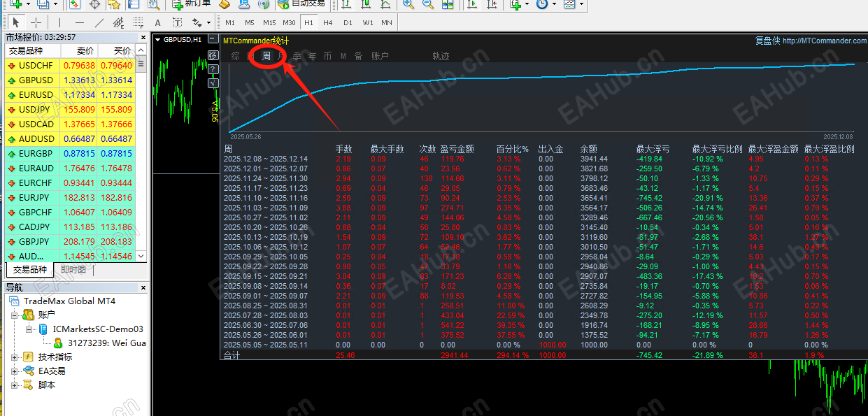Select the Fibonacci retracement tool
This screenshot has width=868, height=416.
[138, 23]
